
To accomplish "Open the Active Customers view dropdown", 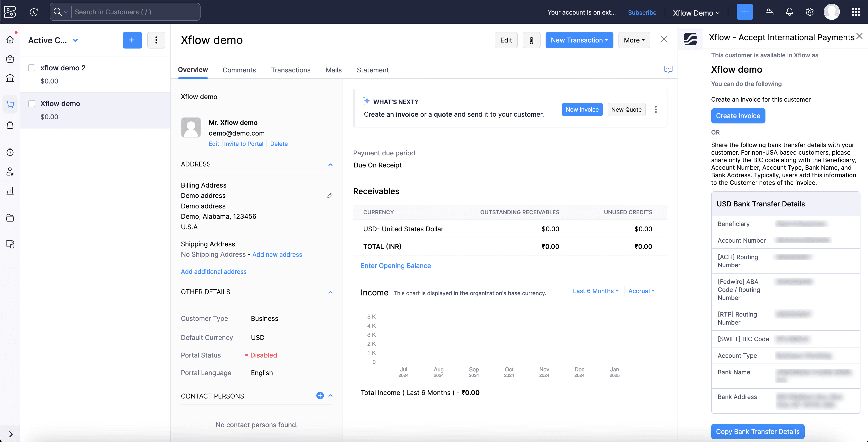I will pos(53,40).
